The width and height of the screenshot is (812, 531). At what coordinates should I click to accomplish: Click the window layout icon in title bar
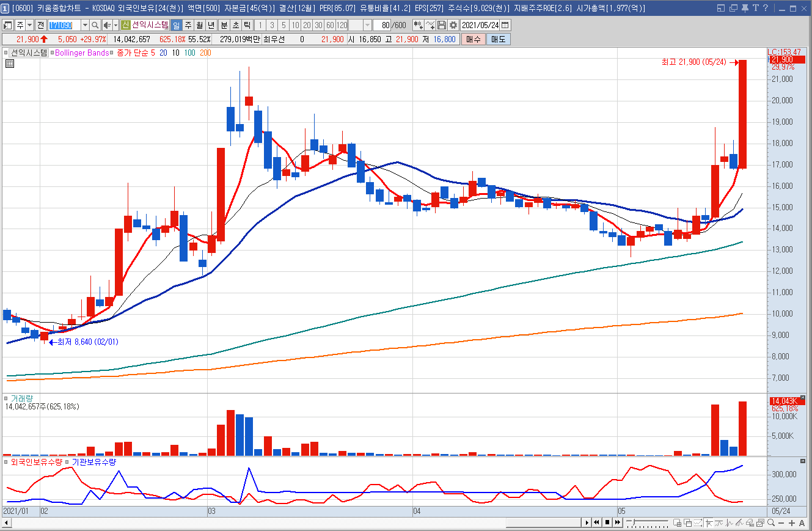(721, 8)
